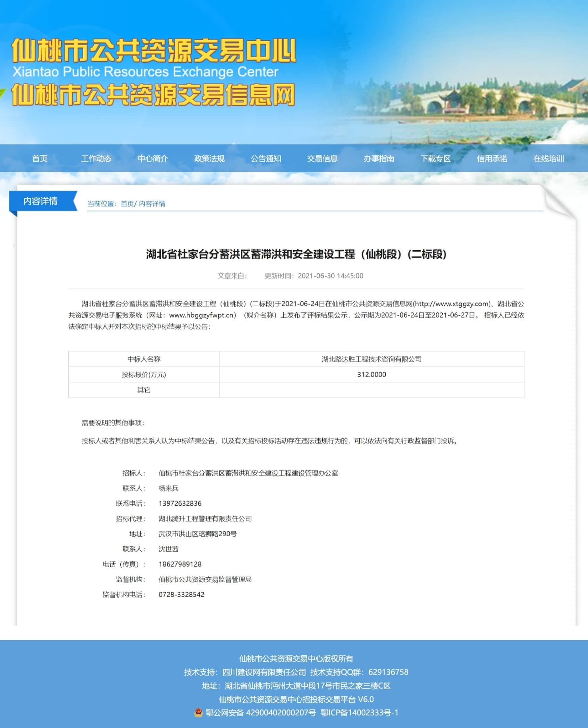
Task: Click the police badge icon in footer
Action: coord(199,713)
